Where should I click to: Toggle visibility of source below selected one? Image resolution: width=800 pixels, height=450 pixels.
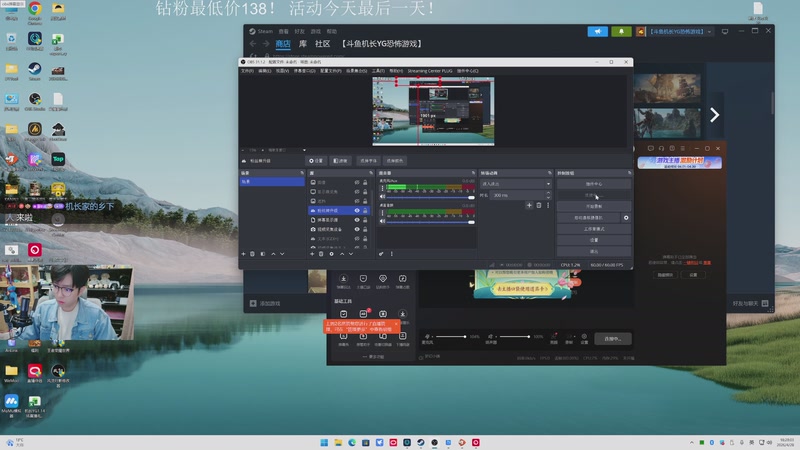point(357,220)
